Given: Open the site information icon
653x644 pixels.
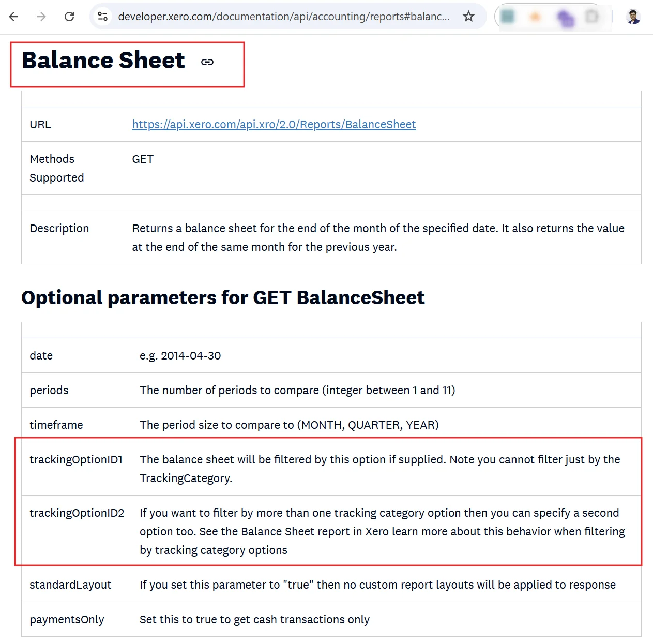Looking at the screenshot, I should pyautogui.click(x=103, y=17).
